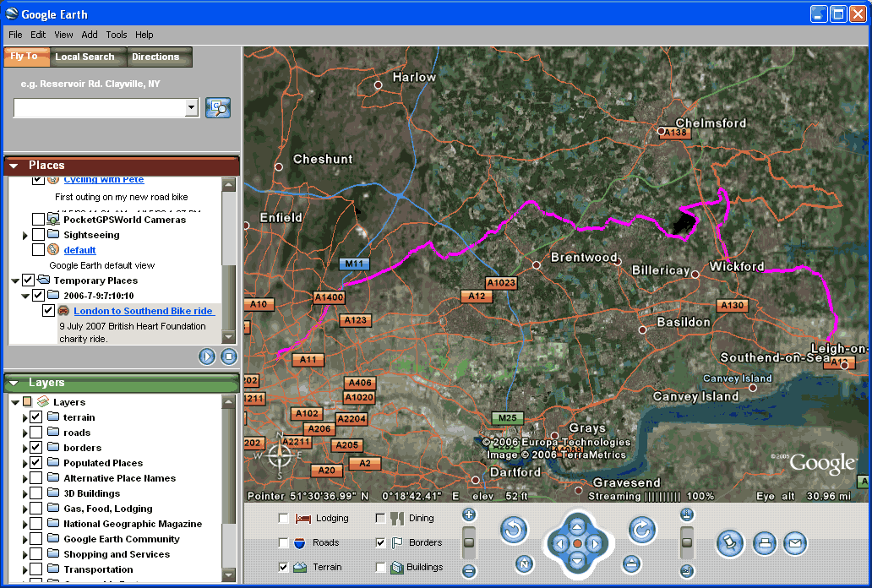Viewport: 872px width, 588px height.
Task: Open the London to Southend Bike ride link
Action: pyautogui.click(x=143, y=311)
